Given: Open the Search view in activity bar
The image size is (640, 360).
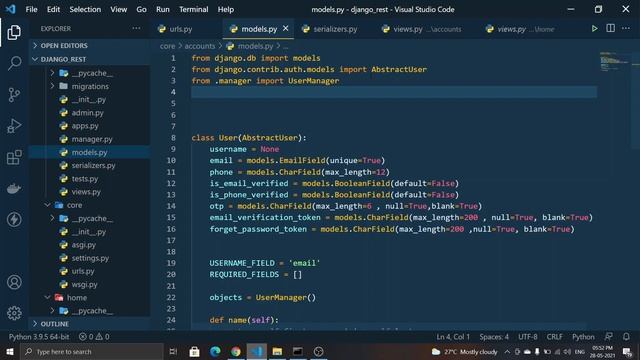Looking at the screenshot, I should point(14,63).
